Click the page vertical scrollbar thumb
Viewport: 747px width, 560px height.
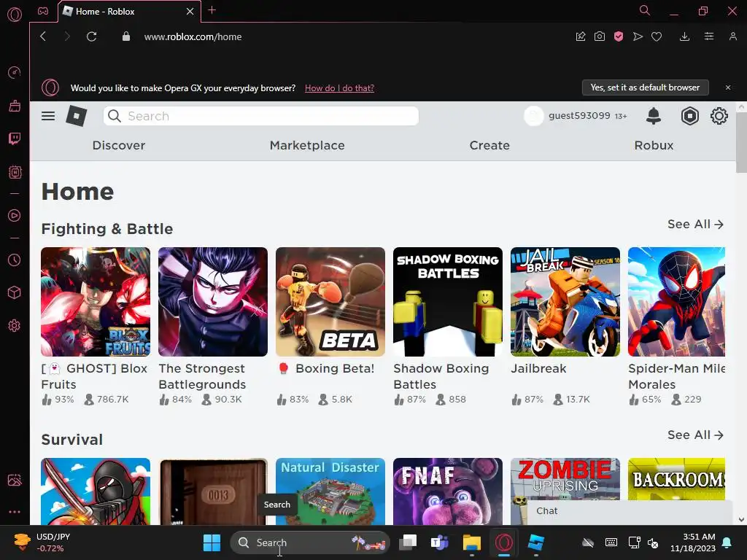click(741, 143)
